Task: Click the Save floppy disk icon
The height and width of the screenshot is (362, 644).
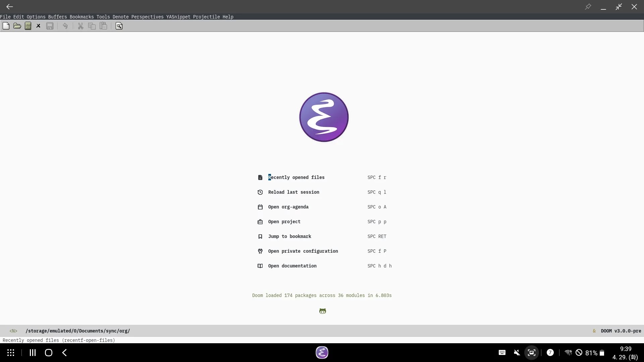Action: (50, 26)
